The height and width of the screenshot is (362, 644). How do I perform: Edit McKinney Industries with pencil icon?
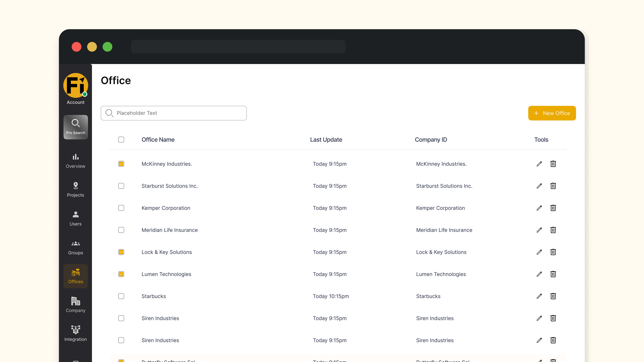[x=539, y=164]
